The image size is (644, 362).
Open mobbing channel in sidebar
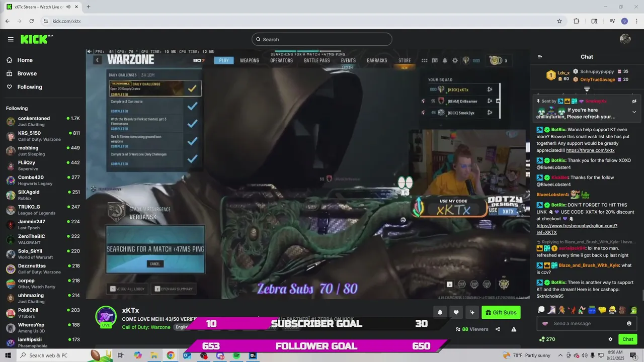[x=43, y=151]
